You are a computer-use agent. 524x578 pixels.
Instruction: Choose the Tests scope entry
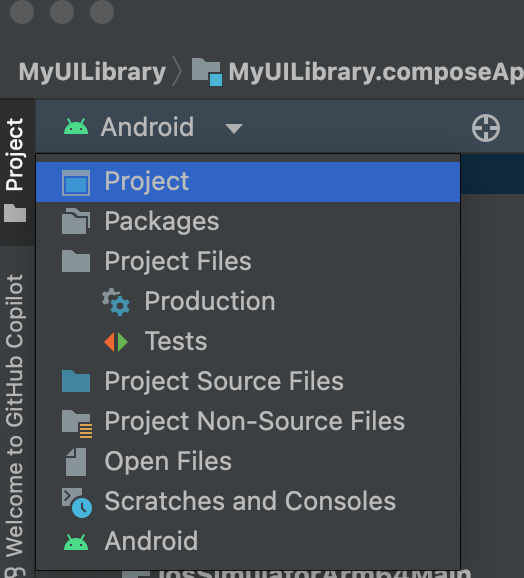click(x=248, y=341)
